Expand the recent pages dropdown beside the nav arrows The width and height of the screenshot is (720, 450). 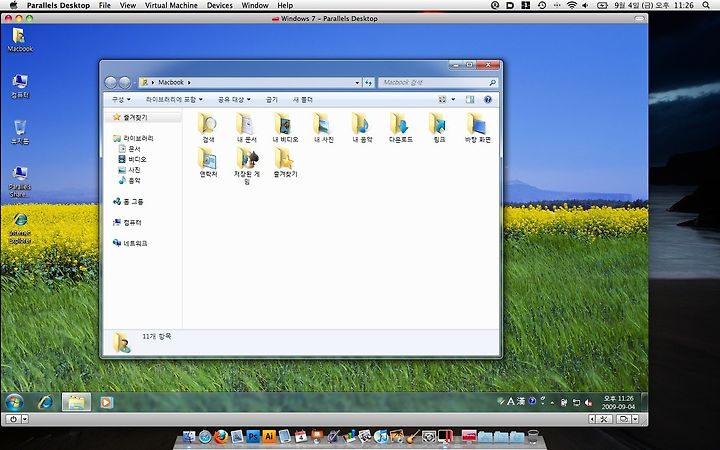[x=134, y=83]
